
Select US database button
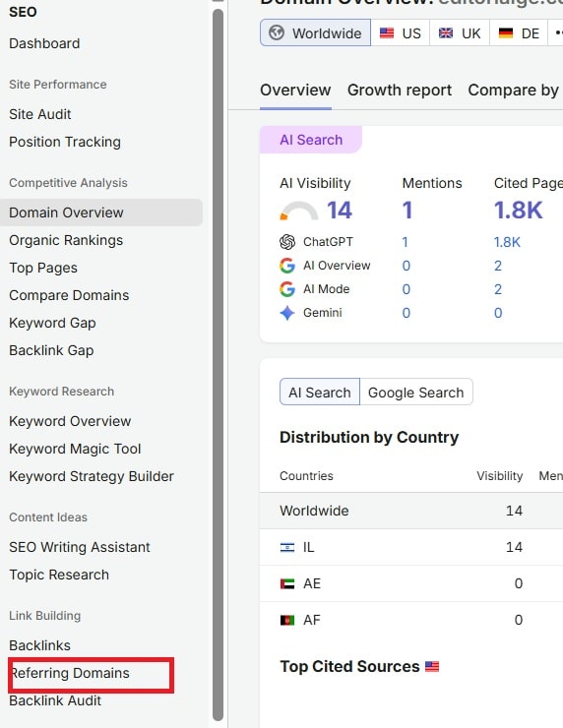point(401,33)
